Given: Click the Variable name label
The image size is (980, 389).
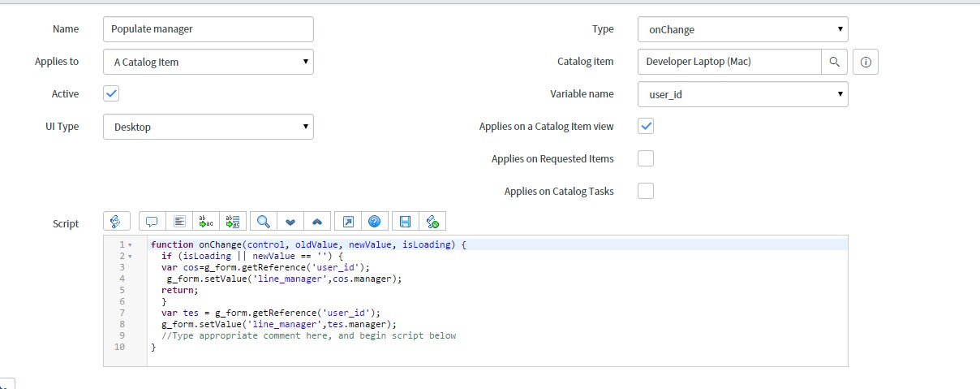Looking at the screenshot, I should pos(582,94).
